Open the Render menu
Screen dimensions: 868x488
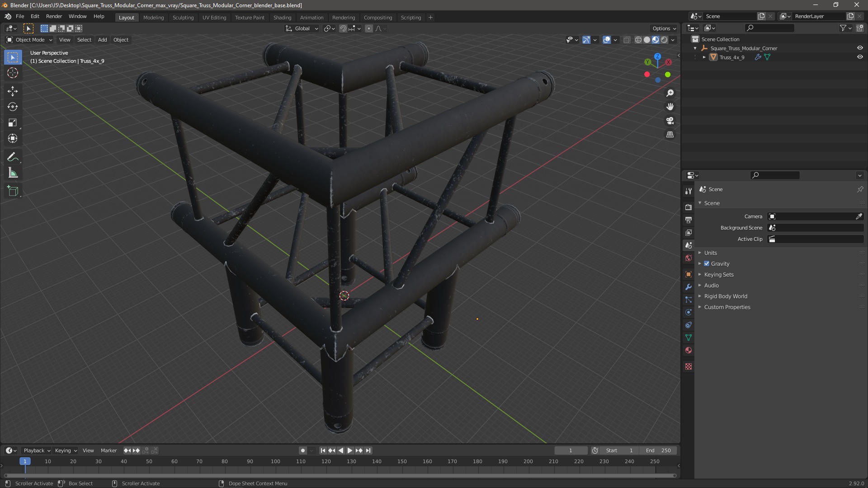54,16
